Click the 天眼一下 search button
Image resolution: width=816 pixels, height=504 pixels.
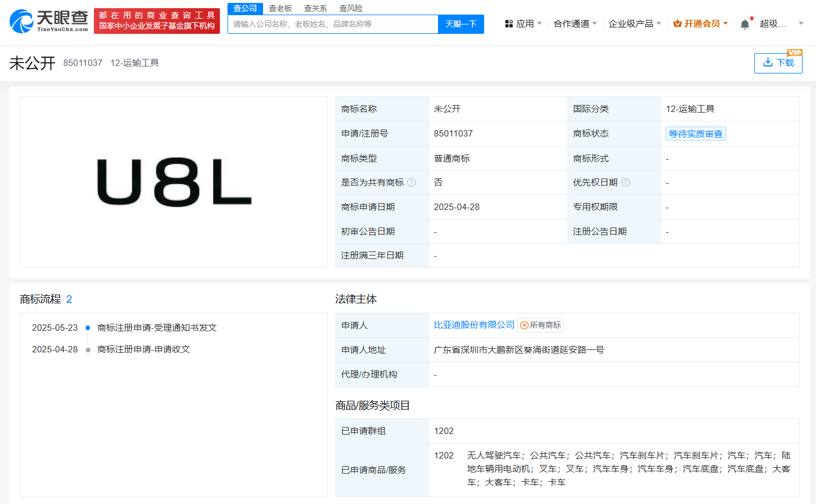point(461,24)
